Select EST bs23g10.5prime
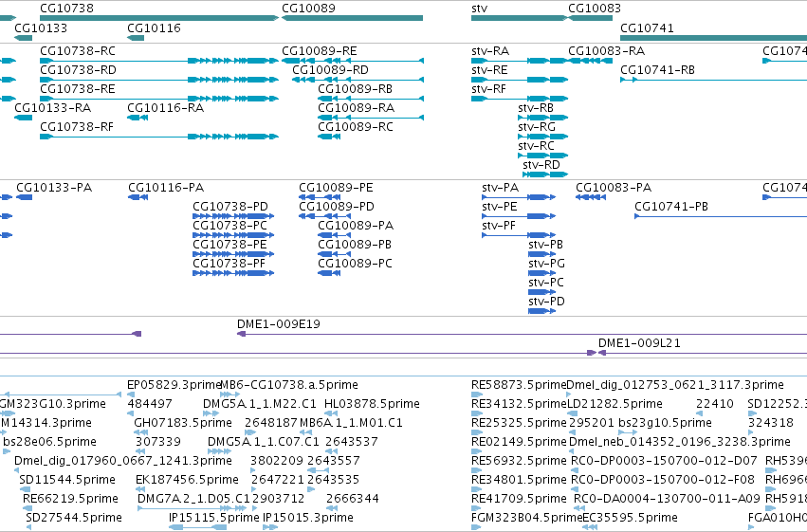Image resolution: width=807 pixels, height=532 pixels. [x=665, y=422]
